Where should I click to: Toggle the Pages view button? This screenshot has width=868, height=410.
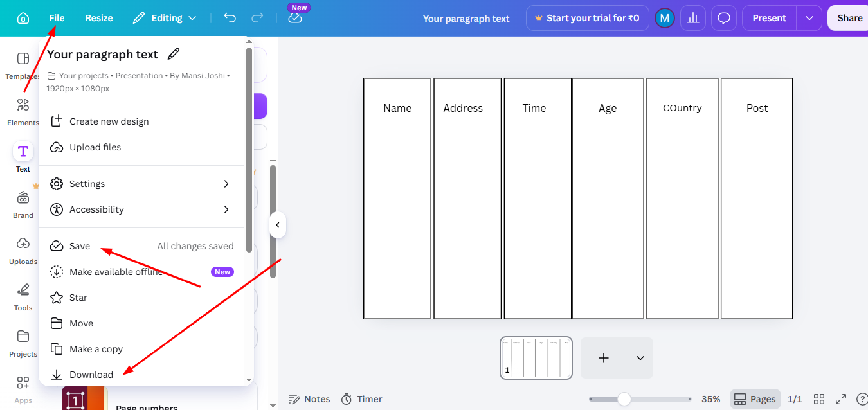pos(755,399)
